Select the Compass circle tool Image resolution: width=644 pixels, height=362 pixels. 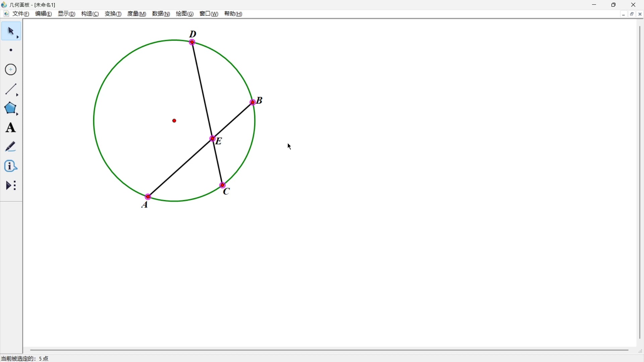[x=11, y=70]
